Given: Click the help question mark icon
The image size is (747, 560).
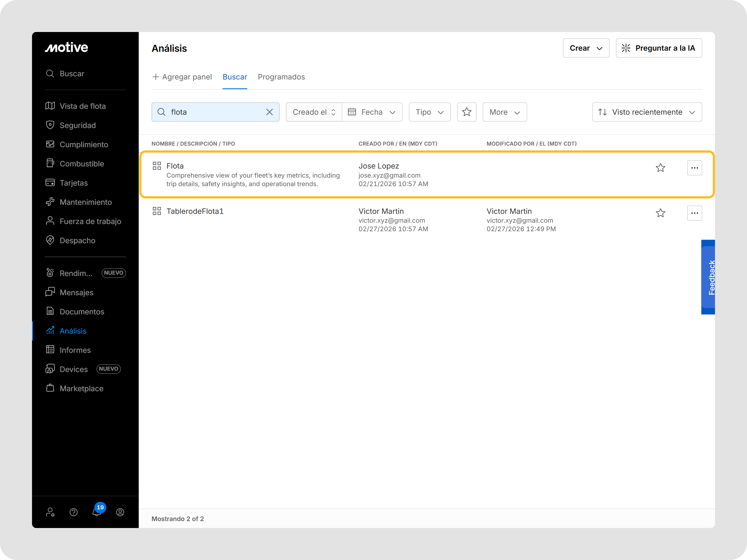Looking at the screenshot, I should point(74,512).
